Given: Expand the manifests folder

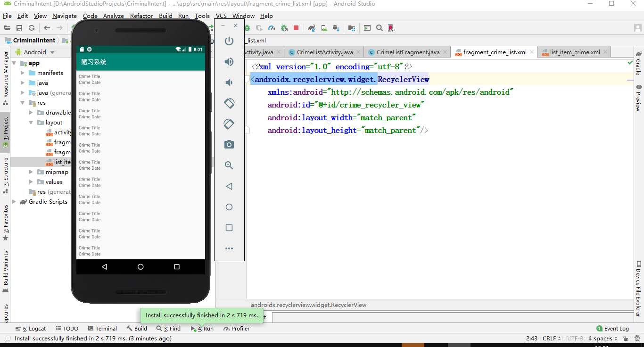Looking at the screenshot, I should 23,73.
